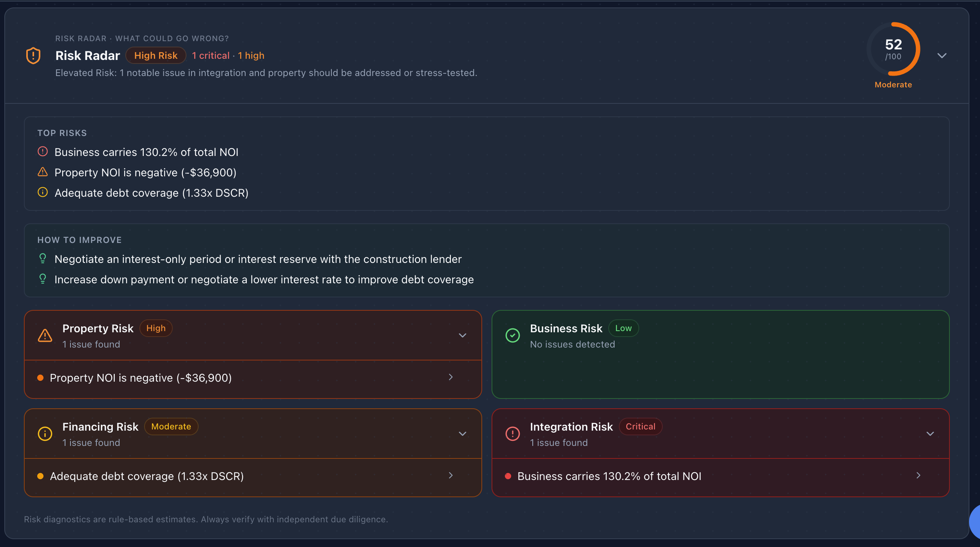This screenshot has height=547, width=980.
Task: Click the High Risk badge next to Risk Radar
Action: pos(155,55)
